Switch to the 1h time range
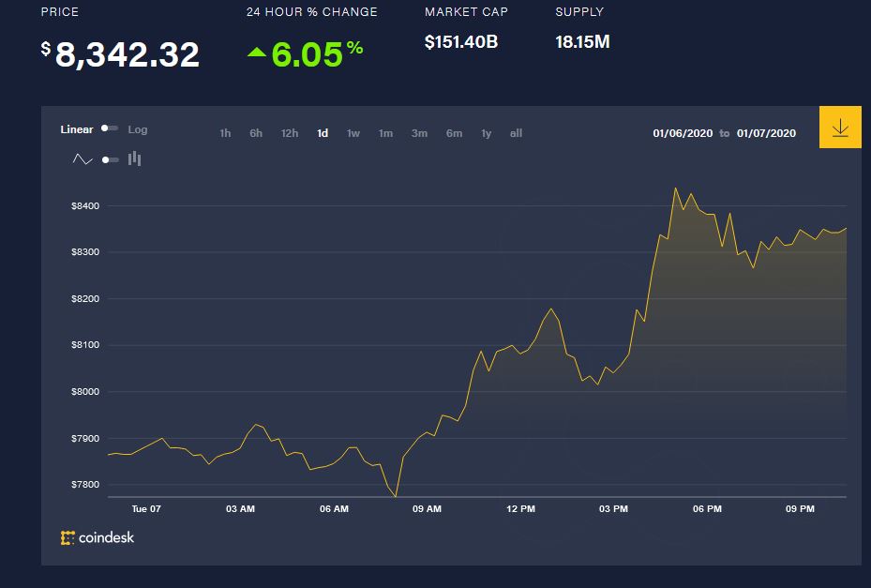Screen dimensions: 871x588 coord(225,133)
